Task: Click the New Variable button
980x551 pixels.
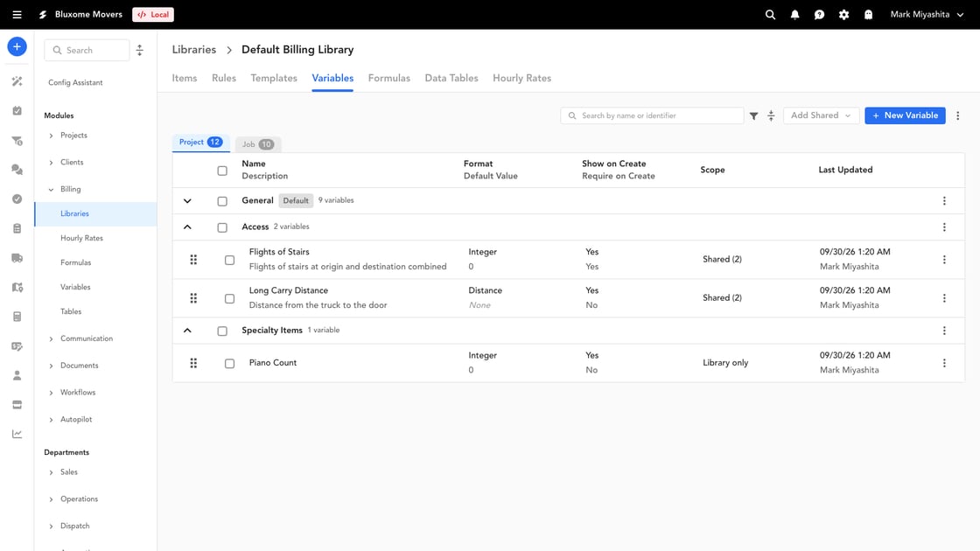Action: (x=905, y=115)
